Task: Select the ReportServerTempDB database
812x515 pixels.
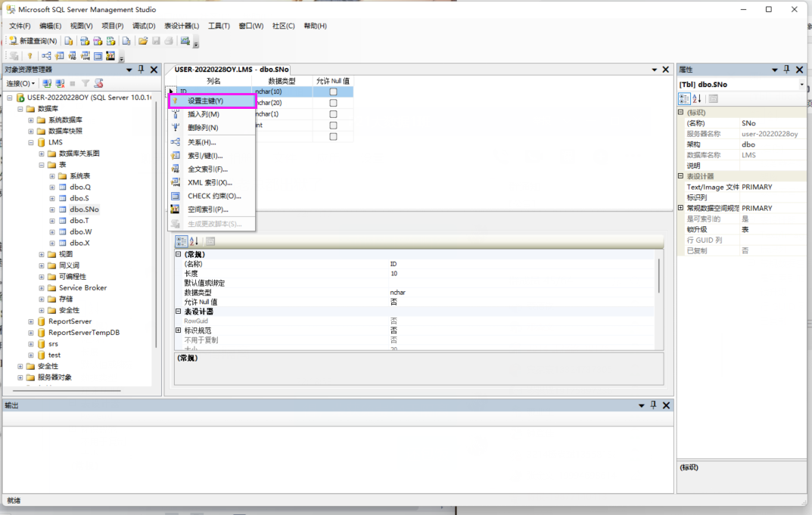Action: point(83,333)
